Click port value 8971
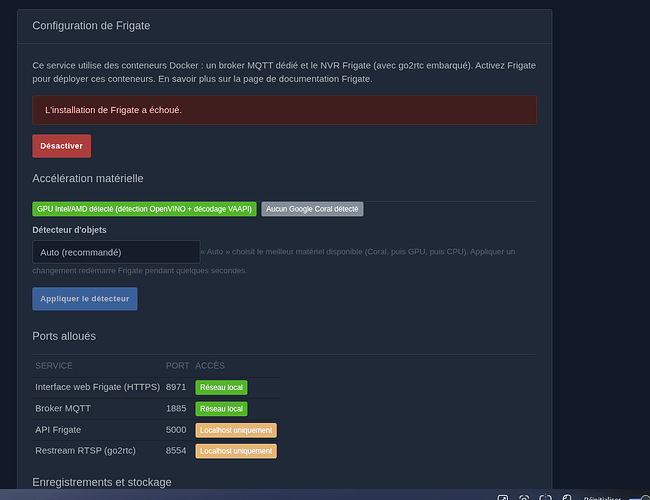The image size is (650, 500). pos(176,387)
